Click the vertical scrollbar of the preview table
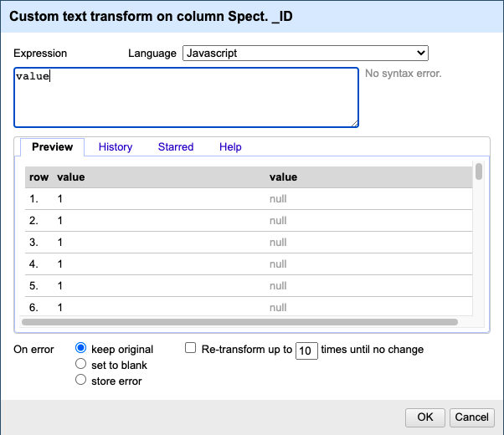The image size is (504, 435). coord(479,171)
